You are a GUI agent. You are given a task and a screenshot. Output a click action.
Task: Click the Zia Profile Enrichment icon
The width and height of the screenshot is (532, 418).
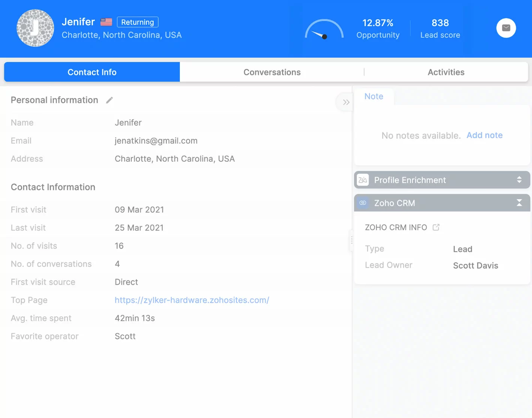362,180
